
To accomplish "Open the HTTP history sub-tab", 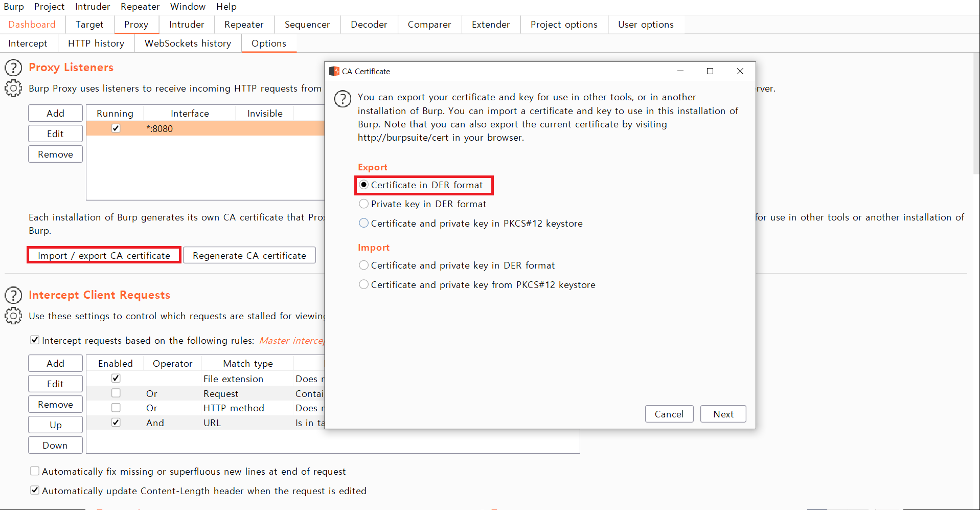I will [x=96, y=43].
